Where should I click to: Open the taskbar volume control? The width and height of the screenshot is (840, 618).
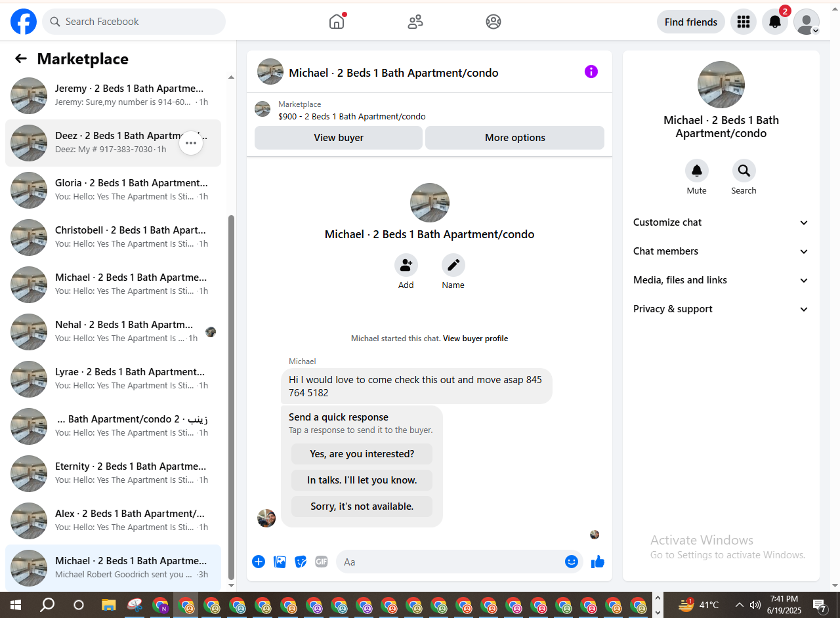(x=755, y=605)
